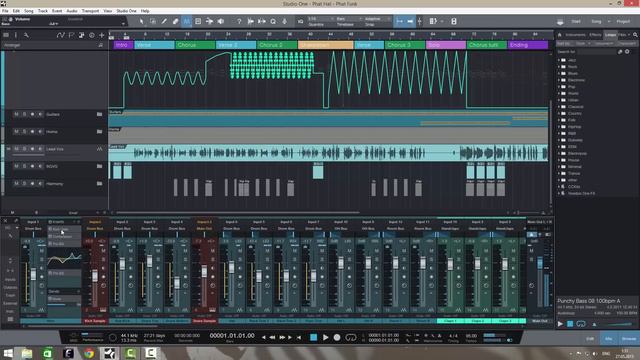Click the Start page button
Image resolution: width=640 pixels, height=360 pixels.
[576, 21]
